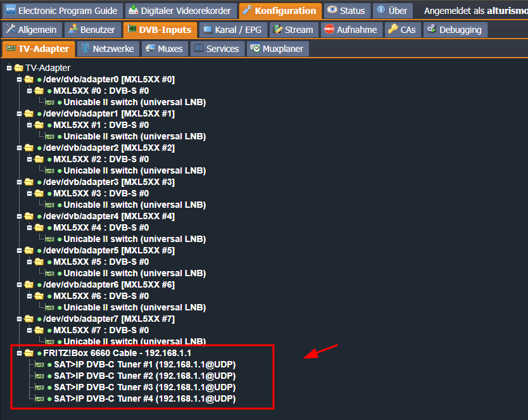Screen dimensions: 528x420
Task: Click the REC icon on Aufnahme
Action: (x=329, y=29)
